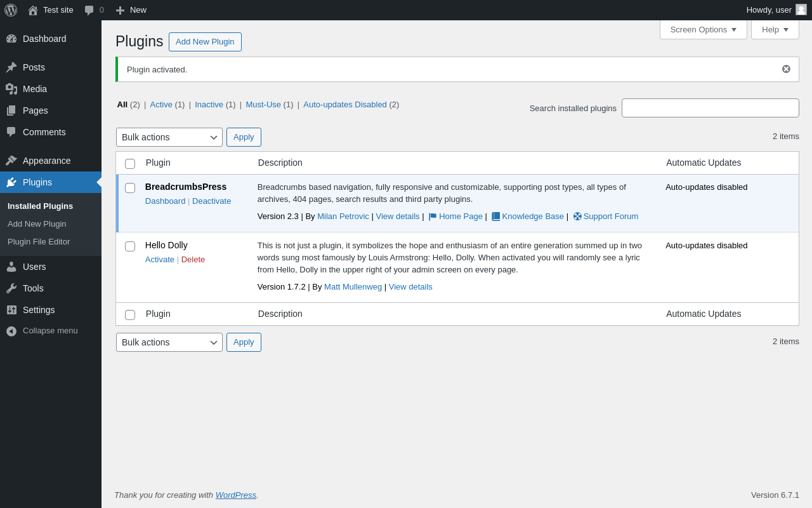
Task: Show All plugins filter
Action: [122, 105]
